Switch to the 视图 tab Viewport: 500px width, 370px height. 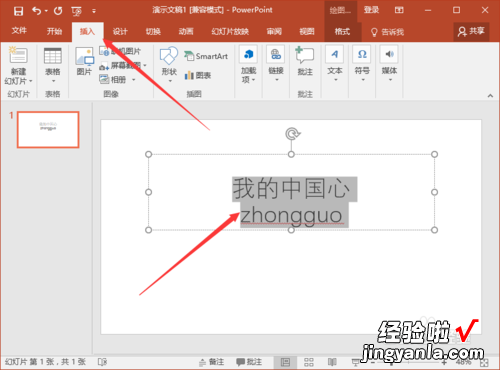[x=307, y=32]
